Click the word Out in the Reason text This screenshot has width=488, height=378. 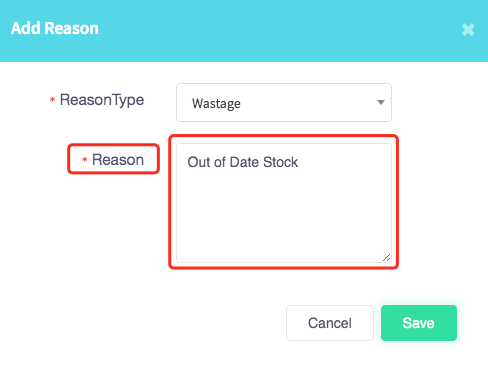(199, 162)
